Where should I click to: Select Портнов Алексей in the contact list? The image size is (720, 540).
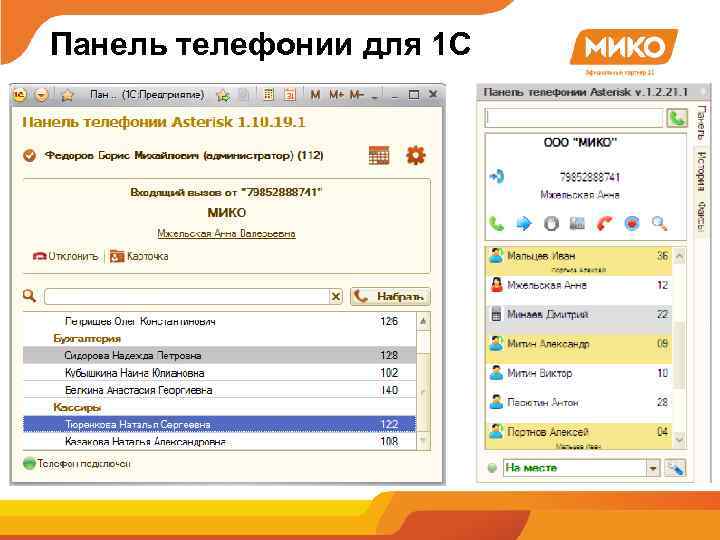pyautogui.click(x=579, y=436)
